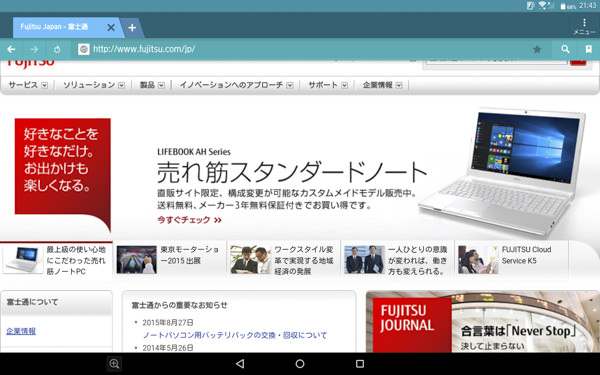Expand the サービス dropdown arrow
Image resolution: width=600 pixels, height=375 pixels.
point(44,85)
